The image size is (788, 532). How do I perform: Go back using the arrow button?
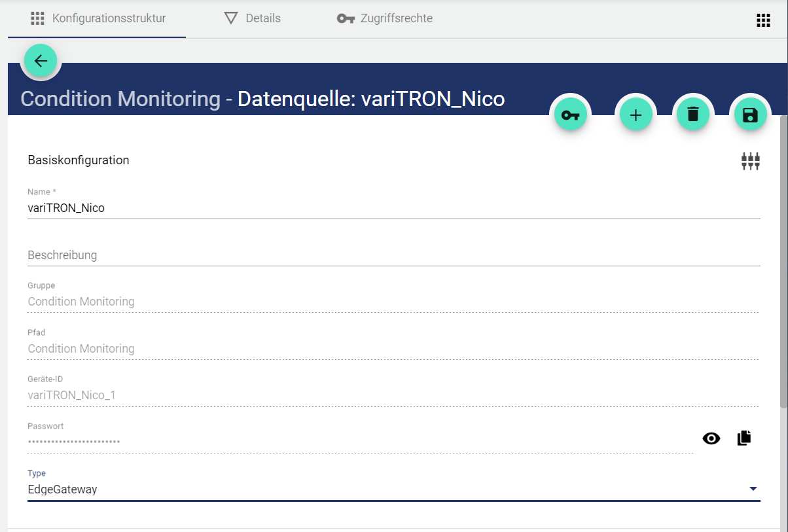click(41, 62)
